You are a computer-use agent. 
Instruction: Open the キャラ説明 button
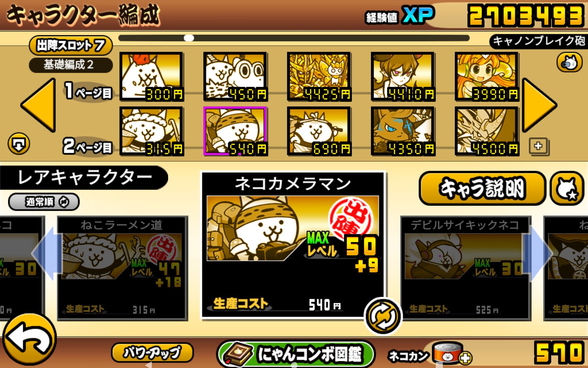tap(482, 188)
